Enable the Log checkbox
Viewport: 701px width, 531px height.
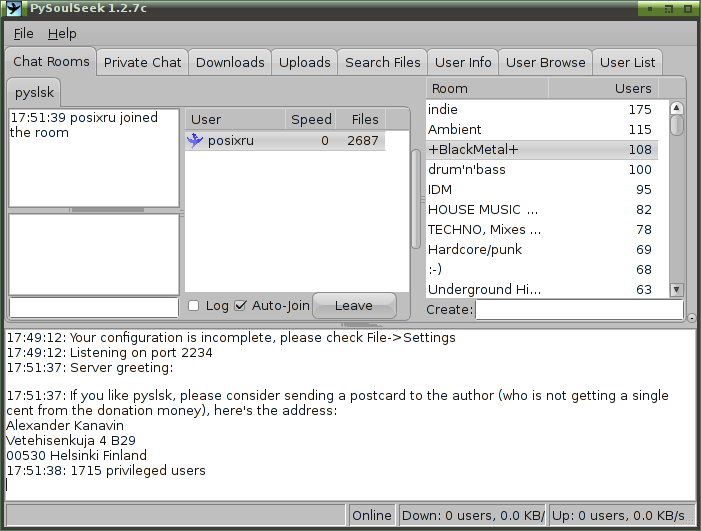(194, 306)
